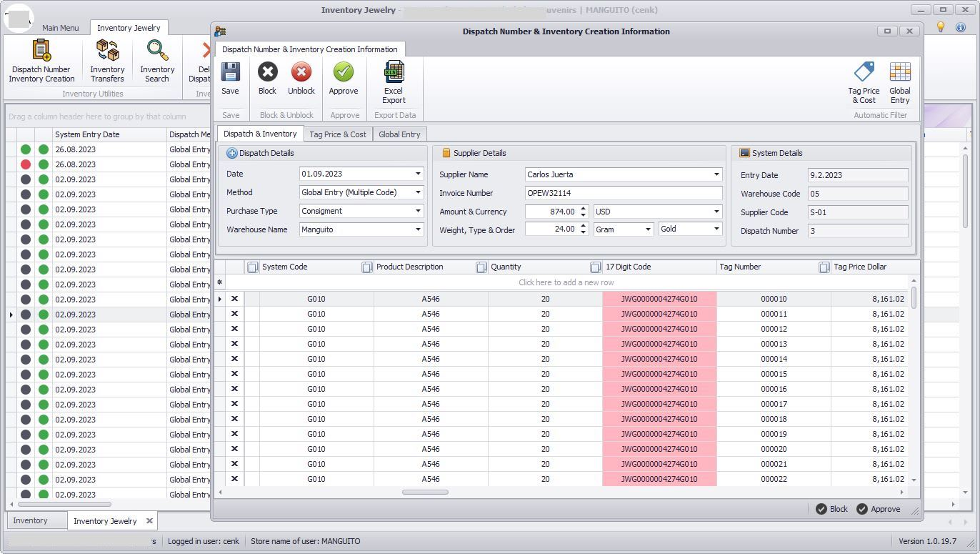Click the Dispatch Number field
The image size is (980, 554).
(x=858, y=231)
